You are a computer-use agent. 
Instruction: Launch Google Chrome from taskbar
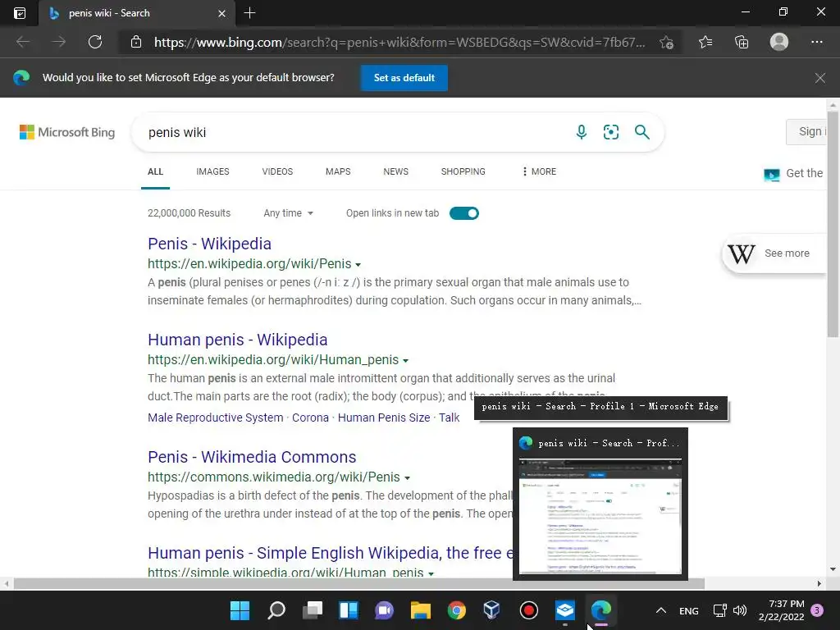coord(456,610)
